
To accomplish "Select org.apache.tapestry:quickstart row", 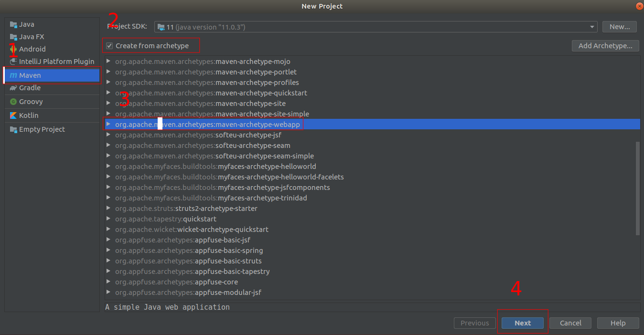I will [x=373, y=219].
